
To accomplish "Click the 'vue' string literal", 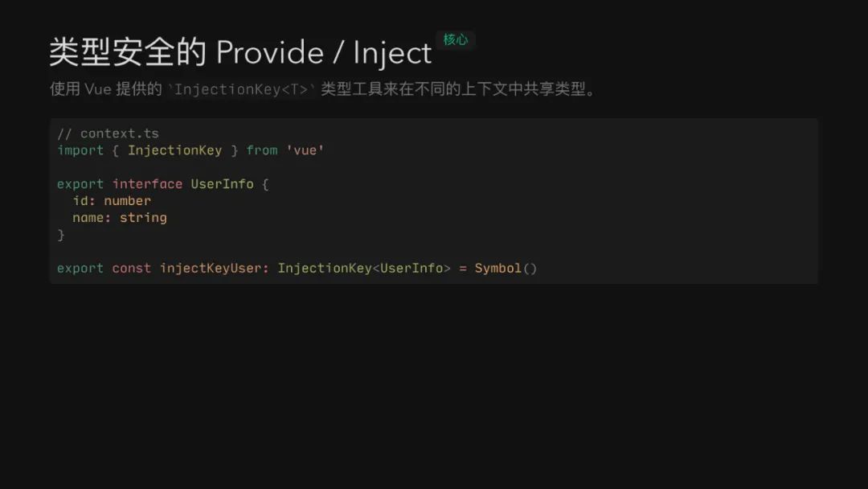I will pyautogui.click(x=305, y=150).
